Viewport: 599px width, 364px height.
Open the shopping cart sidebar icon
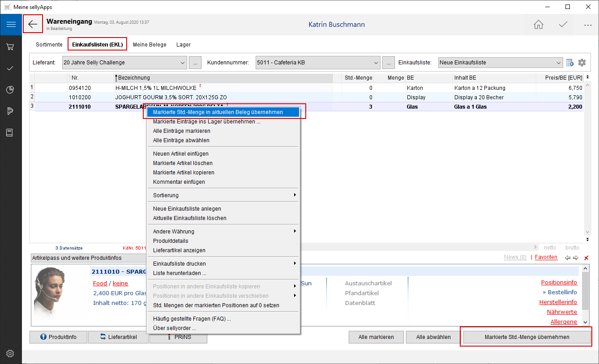pos(11,47)
